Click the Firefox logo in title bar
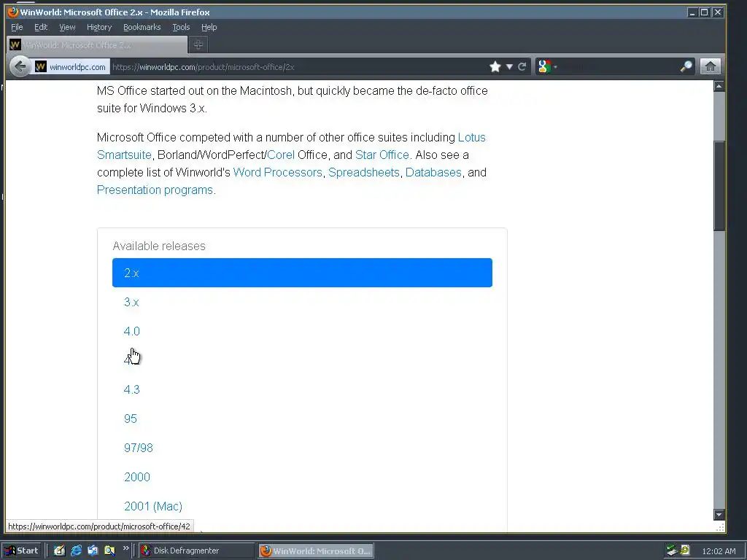 13,12
